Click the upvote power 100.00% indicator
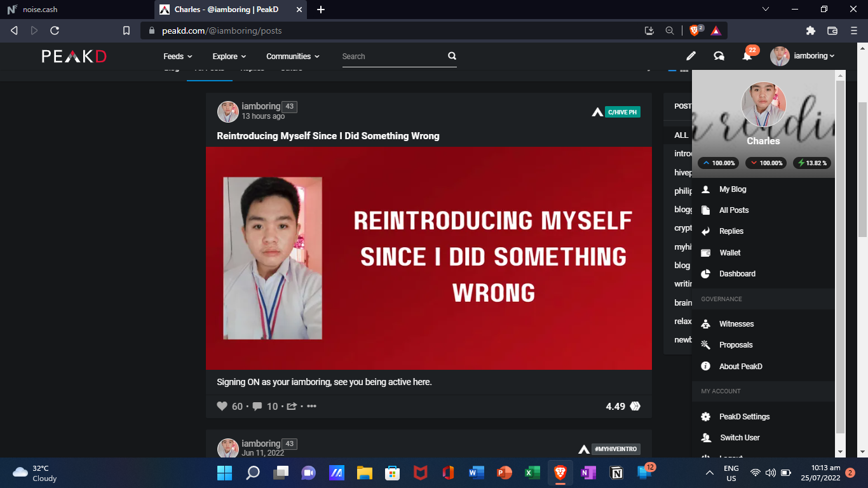868x488 pixels. point(719,163)
